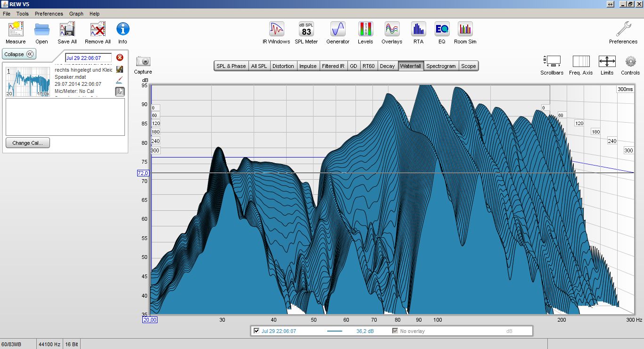This screenshot has height=349, width=644.
Task: Switch to the Decay tab
Action: 388,66
